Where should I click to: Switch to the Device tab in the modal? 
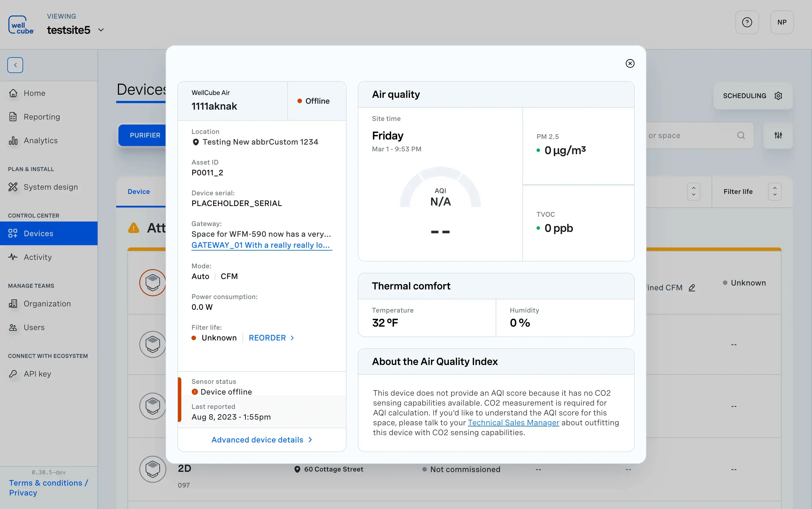click(138, 191)
